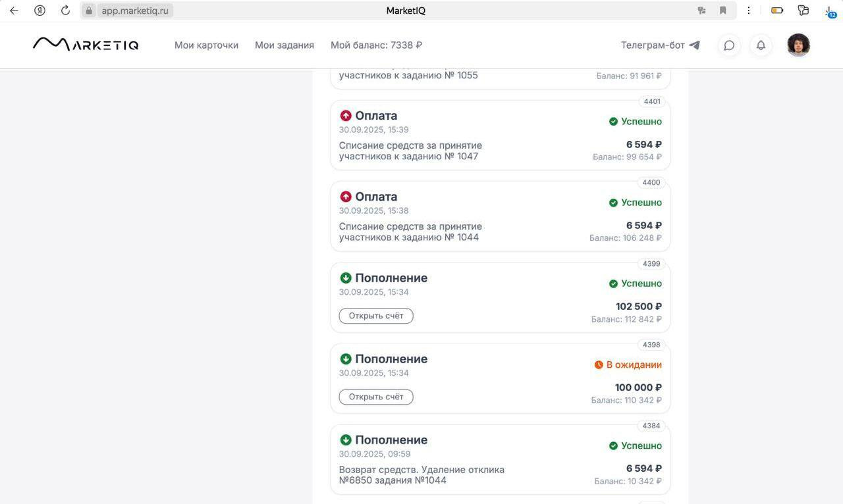Reload the page in browser
The height and width of the screenshot is (504, 843).
coord(65,11)
